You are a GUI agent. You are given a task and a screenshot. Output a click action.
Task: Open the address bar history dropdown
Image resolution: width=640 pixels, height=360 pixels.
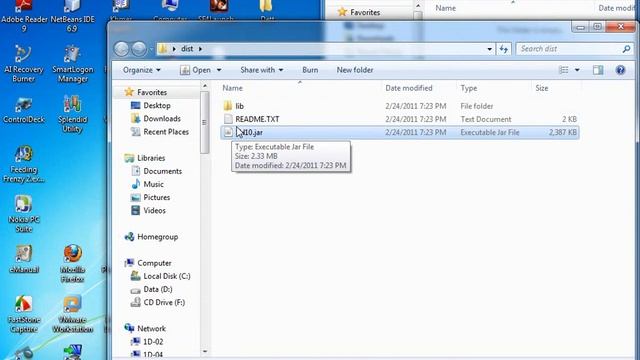(x=489, y=49)
